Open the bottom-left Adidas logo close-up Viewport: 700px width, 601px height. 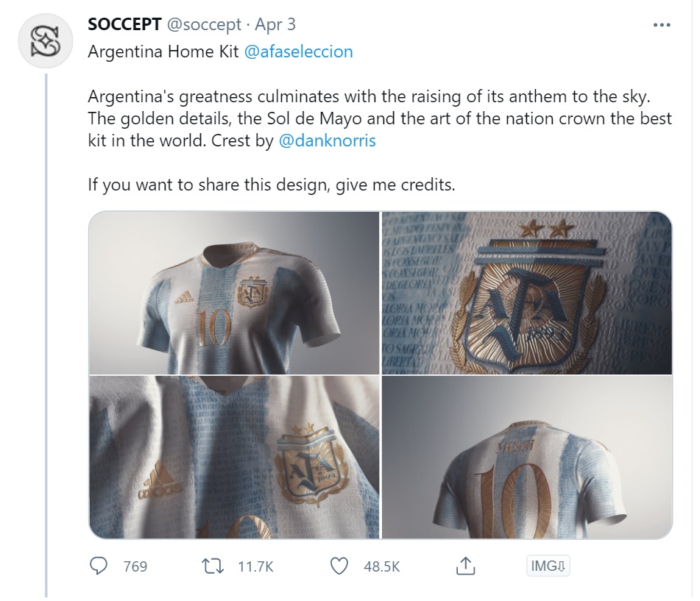(232, 455)
